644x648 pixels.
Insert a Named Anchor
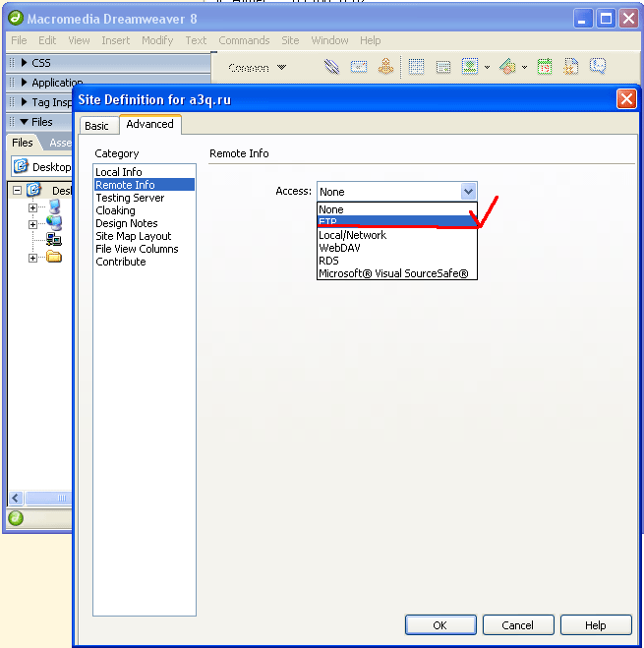[x=385, y=67]
